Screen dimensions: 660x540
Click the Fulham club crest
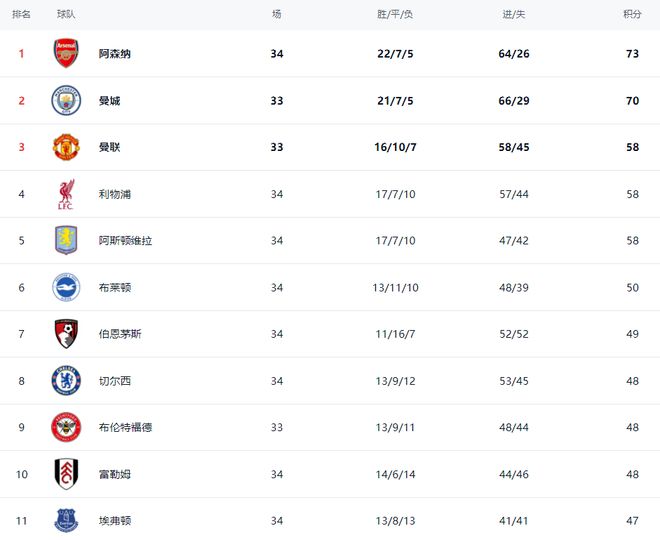[66, 474]
